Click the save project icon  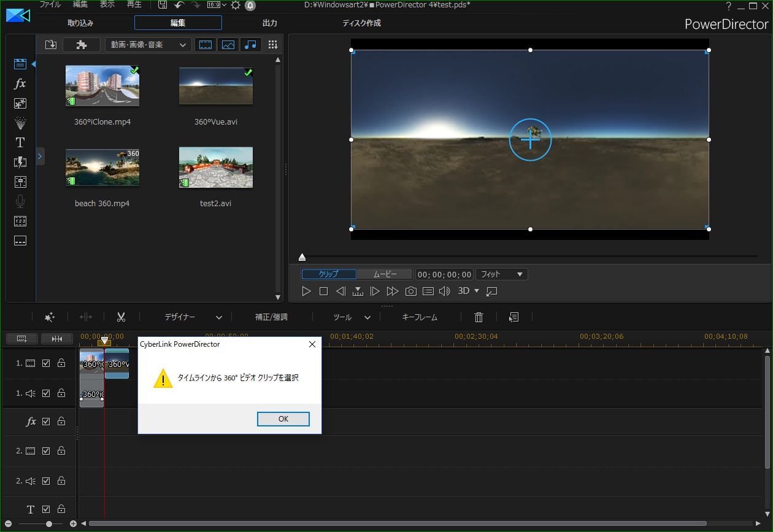click(163, 5)
